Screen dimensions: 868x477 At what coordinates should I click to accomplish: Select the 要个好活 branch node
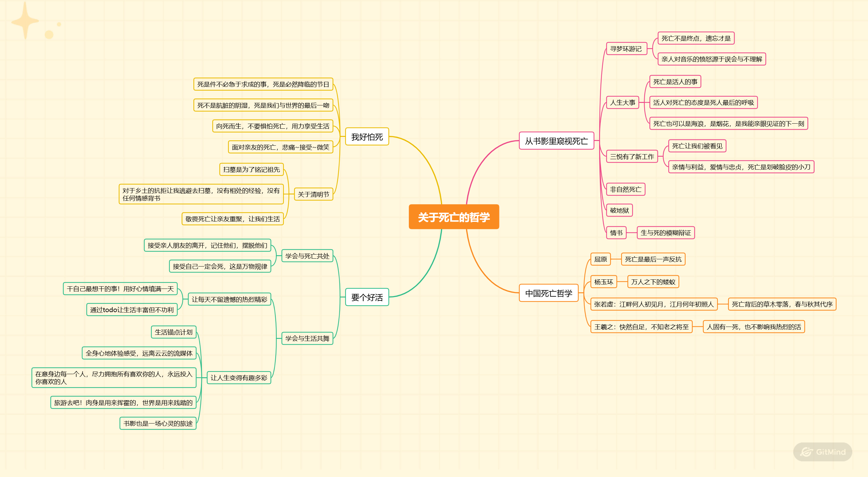pyautogui.click(x=367, y=297)
